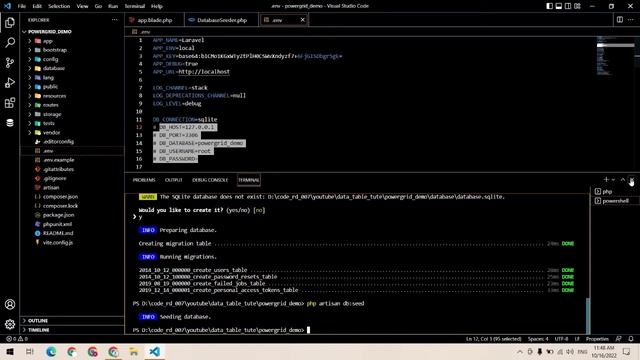Click the feedback icon in status bar

point(619,339)
